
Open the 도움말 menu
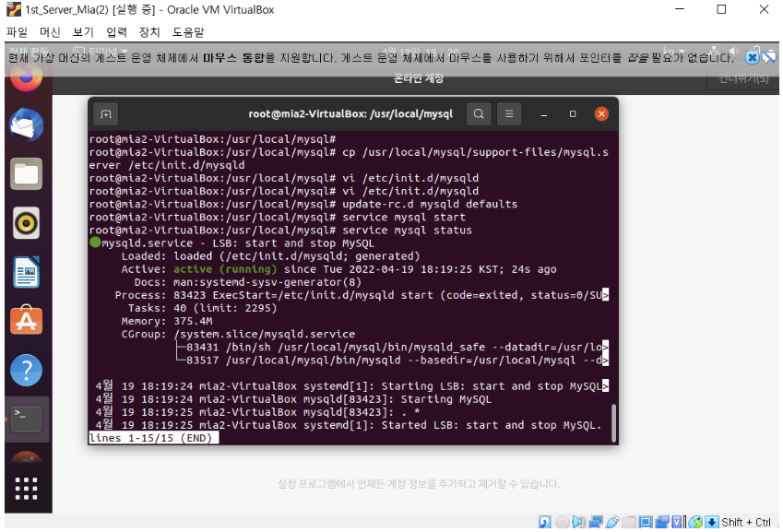[x=188, y=32]
